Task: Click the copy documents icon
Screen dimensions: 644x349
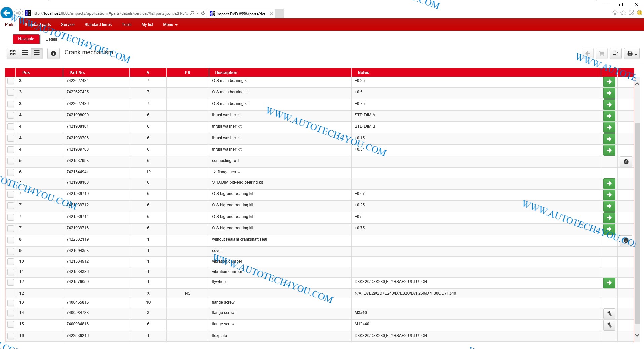Action: click(x=615, y=54)
